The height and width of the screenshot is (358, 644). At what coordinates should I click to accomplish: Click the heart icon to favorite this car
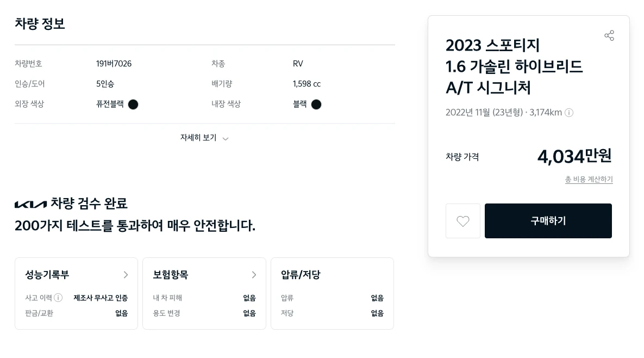[x=463, y=221]
